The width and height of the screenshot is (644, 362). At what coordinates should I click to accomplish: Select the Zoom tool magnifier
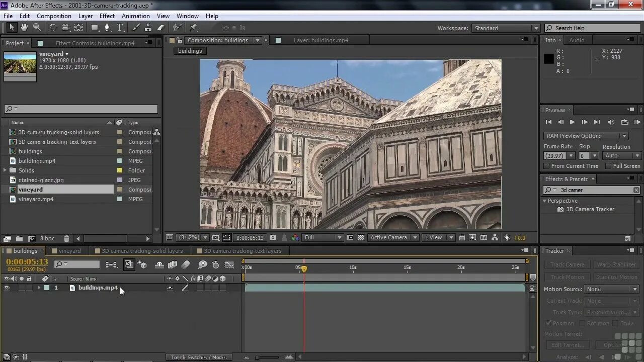tap(37, 28)
